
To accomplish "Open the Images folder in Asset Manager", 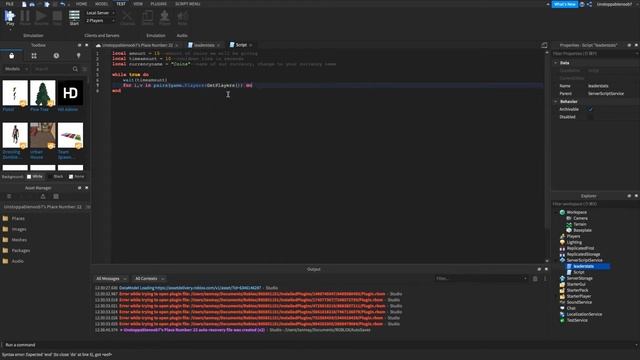I will pos(19,229).
